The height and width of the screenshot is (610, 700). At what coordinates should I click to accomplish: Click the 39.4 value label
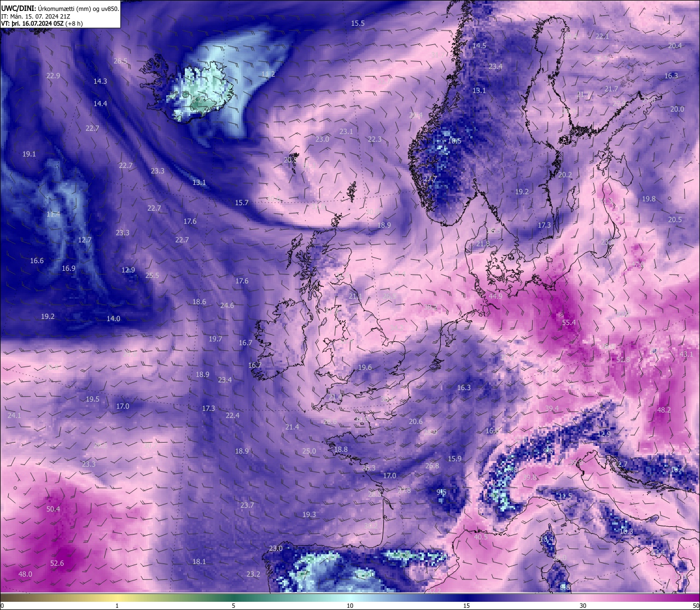pos(552,408)
